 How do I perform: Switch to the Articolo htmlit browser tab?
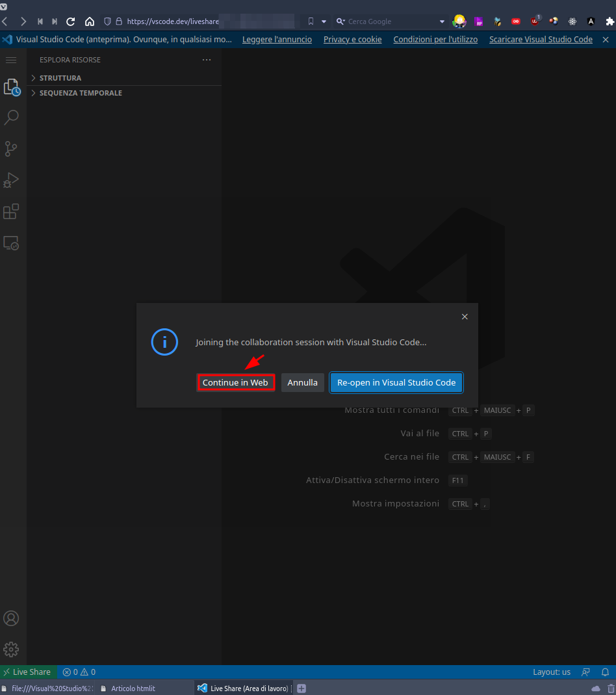pyautogui.click(x=133, y=688)
